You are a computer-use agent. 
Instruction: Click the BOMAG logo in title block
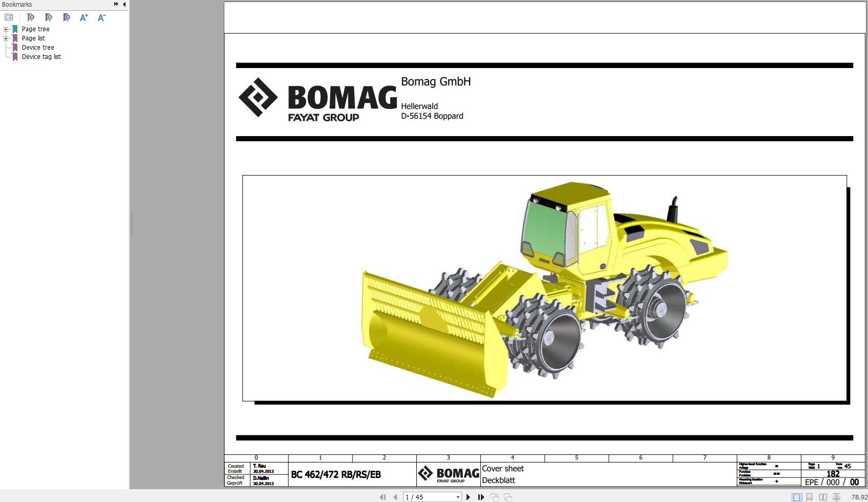[449, 474]
